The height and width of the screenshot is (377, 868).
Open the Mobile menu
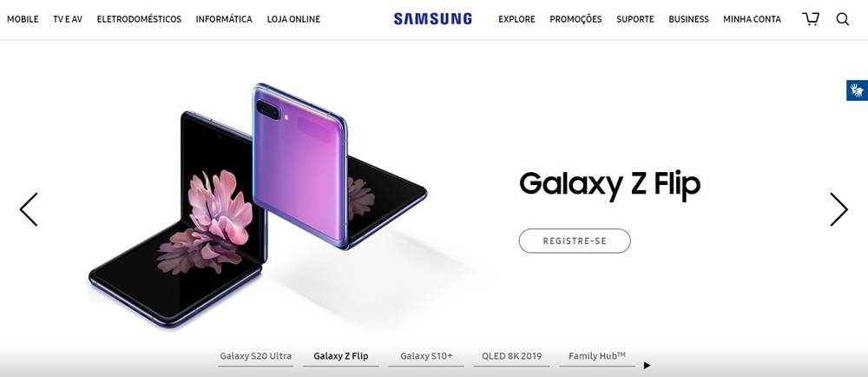[23, 19]
